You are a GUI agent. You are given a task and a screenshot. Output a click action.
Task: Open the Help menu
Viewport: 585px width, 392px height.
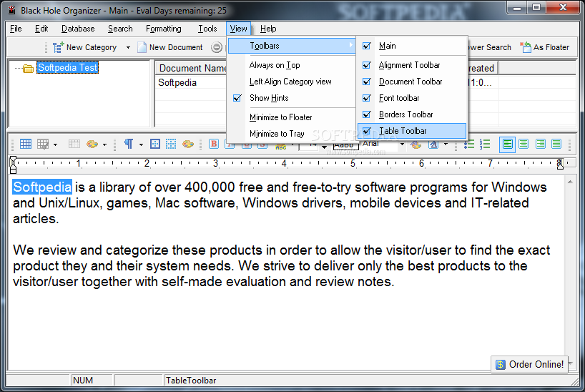(x=268, y=29)
